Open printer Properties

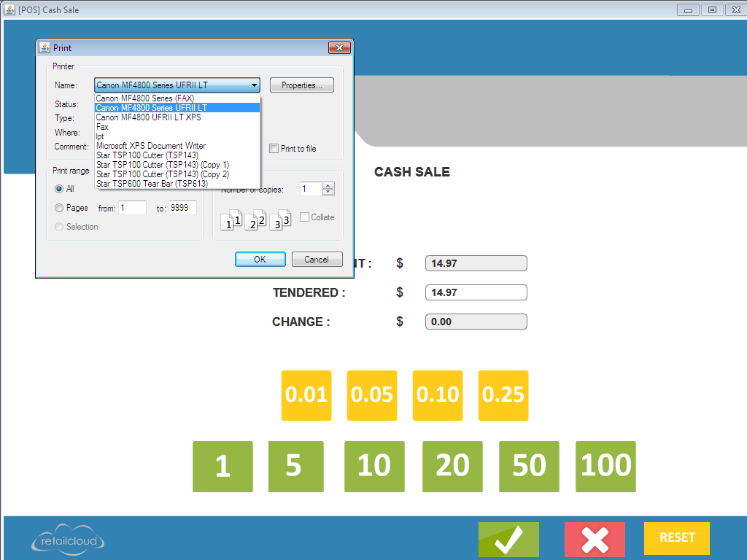pyautogui.click(x=301, y=85)
